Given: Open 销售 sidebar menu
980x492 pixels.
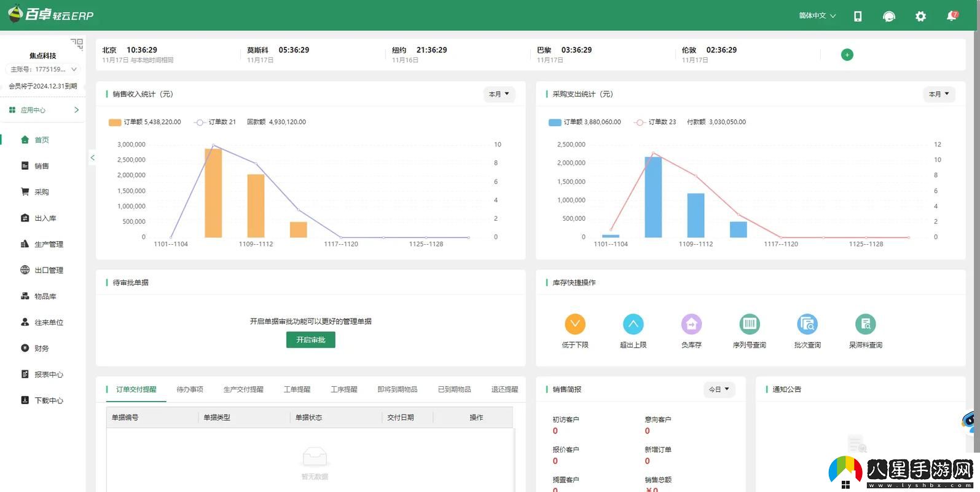Looking at the screenshot, I should tap(42, 166).
